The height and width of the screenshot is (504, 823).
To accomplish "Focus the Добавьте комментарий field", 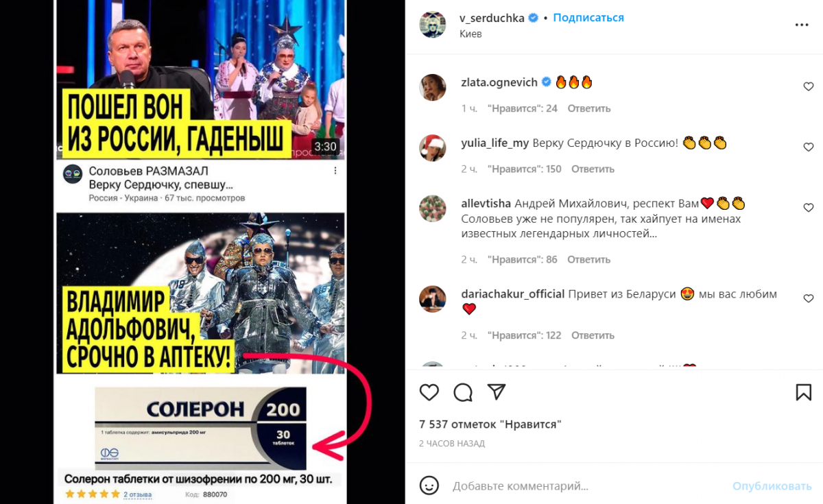I will [x=520, y=486].
